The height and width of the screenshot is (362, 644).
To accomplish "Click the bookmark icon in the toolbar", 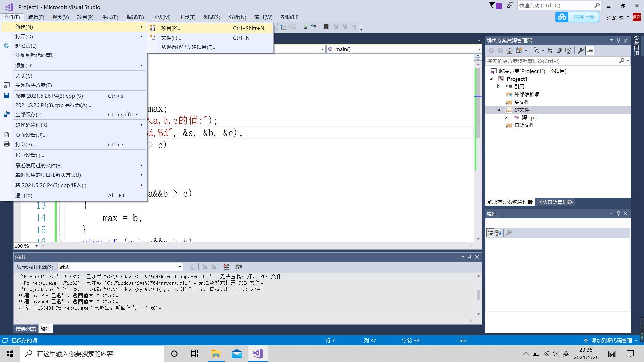I will tap(326, 27).
